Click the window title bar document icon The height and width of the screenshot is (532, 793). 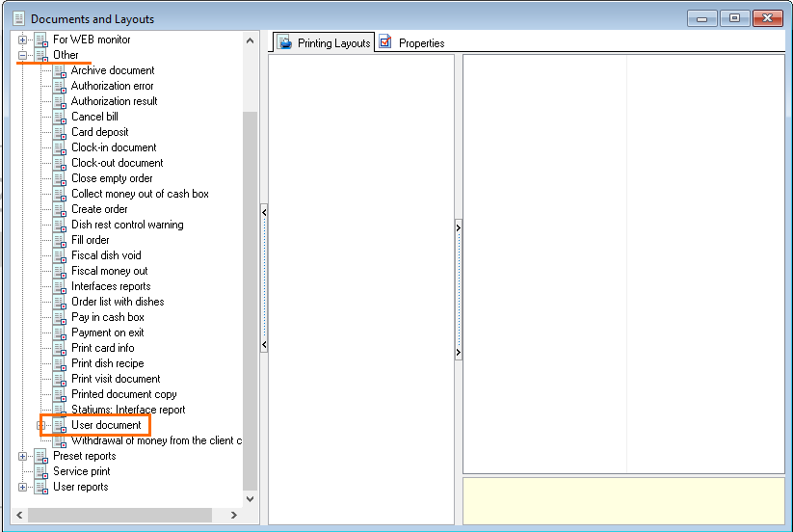[19, 19]
